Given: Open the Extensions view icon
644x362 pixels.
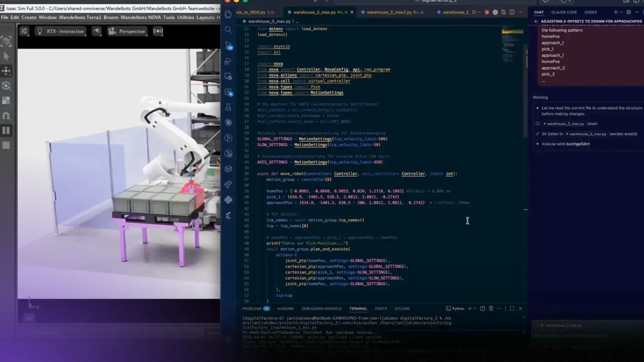Looking at the screenshot, I should pos(228,92).
